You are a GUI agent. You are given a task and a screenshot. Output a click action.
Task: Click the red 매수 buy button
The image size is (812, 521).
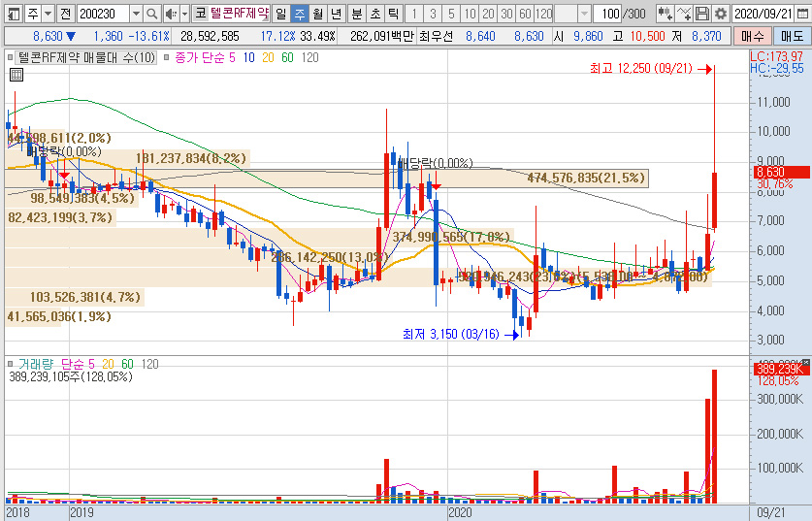click(752, 36)
